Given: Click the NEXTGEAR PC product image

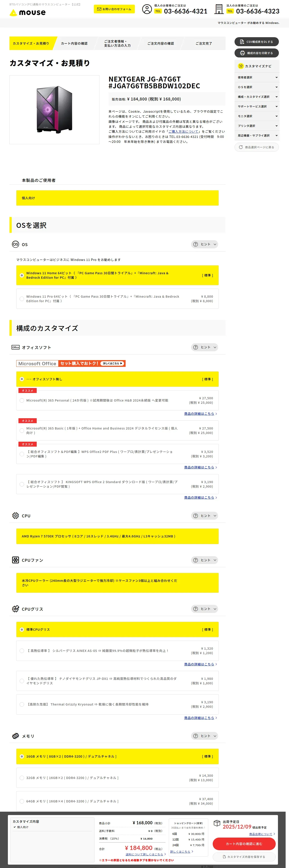Looking at the screenshot, I should click(54, 110).
